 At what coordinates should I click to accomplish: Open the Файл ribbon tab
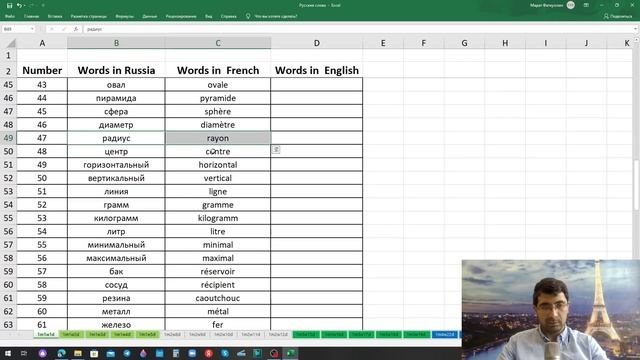pos(10,16)
